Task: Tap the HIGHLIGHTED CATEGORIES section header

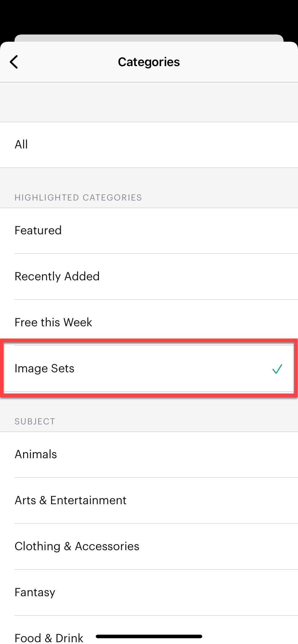Action: point(78,197)
